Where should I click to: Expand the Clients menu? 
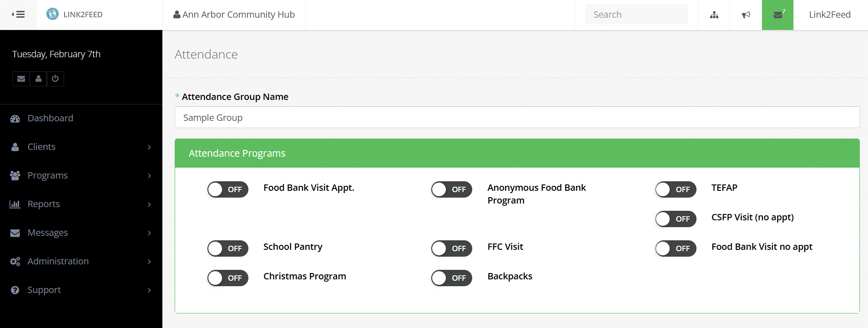click(41, 147)
